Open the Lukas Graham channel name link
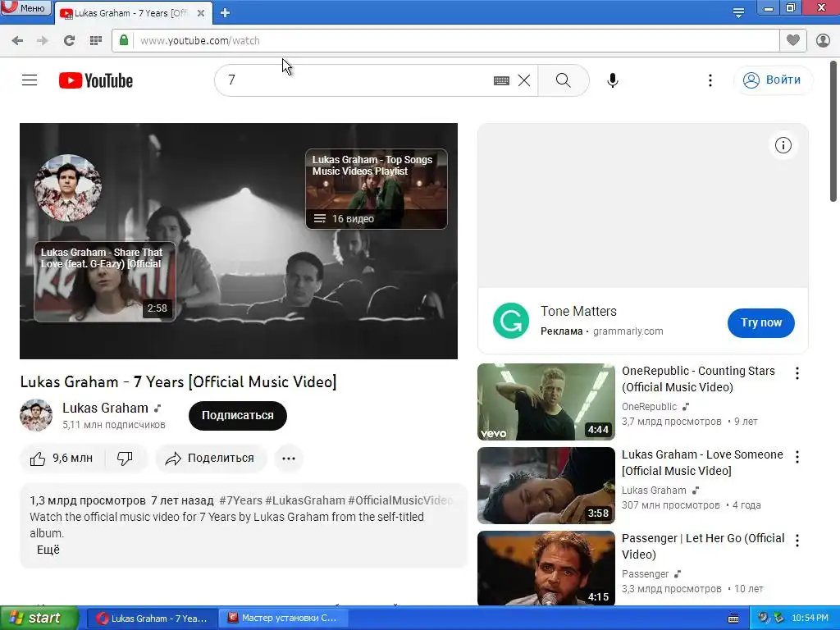 pos(105,409)
